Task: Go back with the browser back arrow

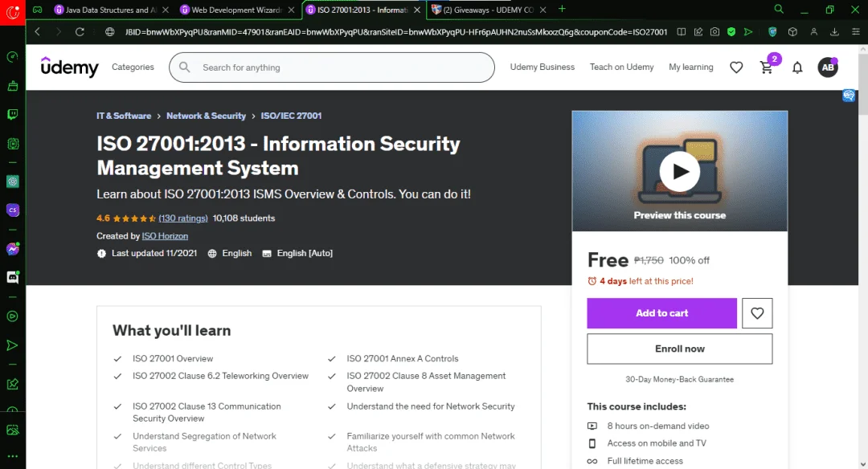Action: pos(38,32)
